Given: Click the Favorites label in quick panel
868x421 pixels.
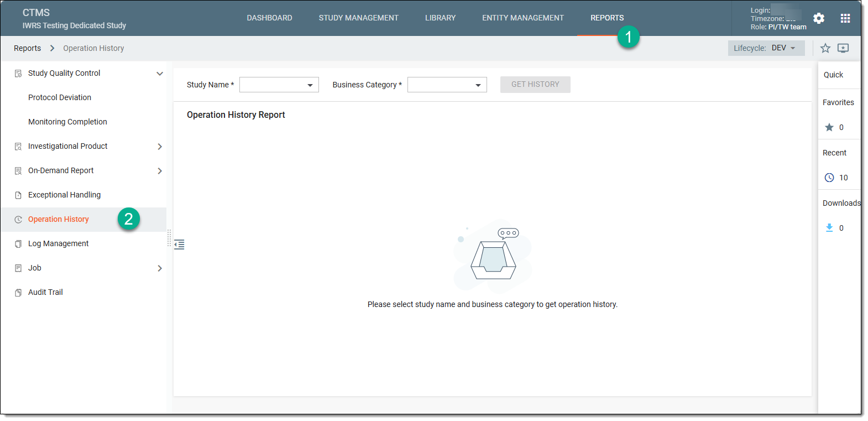Looking at the screenshot, I should (x=838, y=103).
